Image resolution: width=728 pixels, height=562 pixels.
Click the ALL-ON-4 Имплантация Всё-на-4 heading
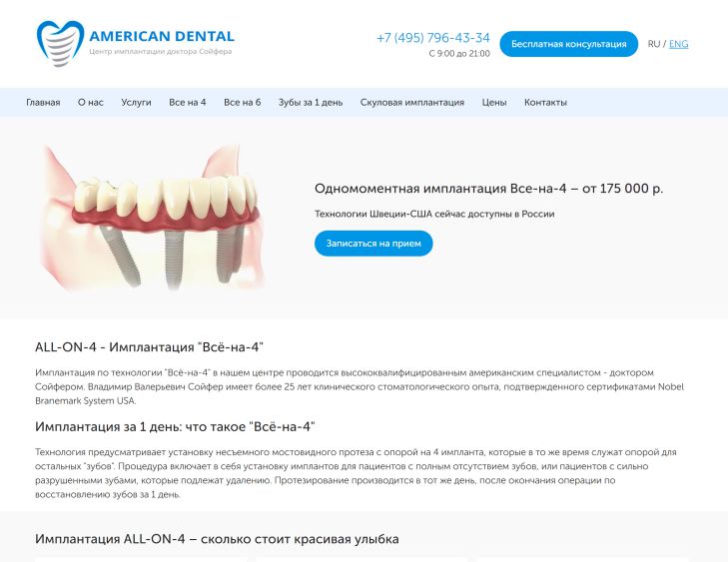pos(149,347)
